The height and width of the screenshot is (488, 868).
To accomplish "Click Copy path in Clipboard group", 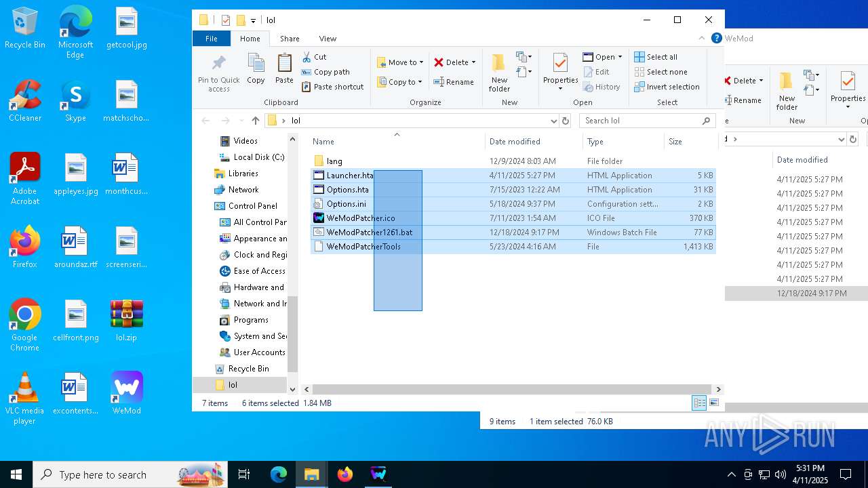I will coord(325,72).
